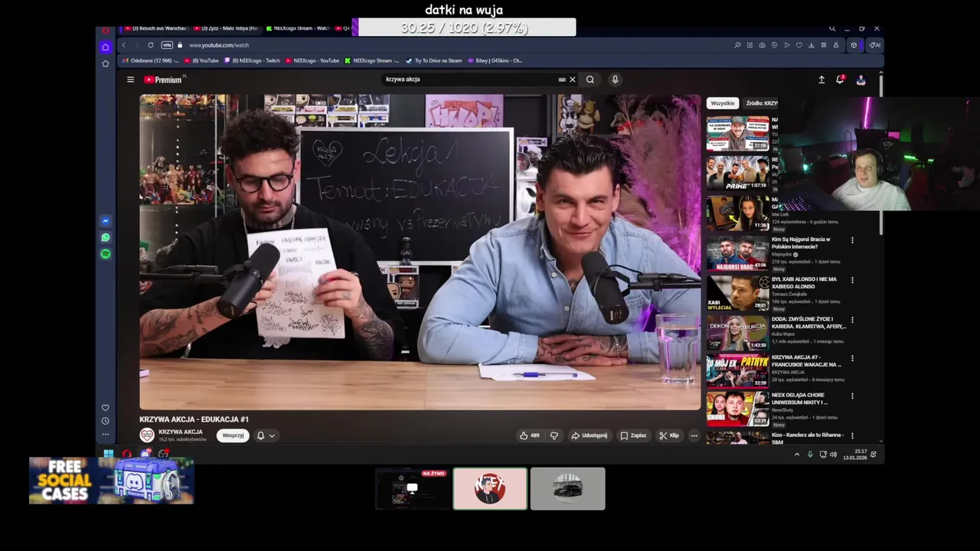Open Spotify in the browser sidebar
Screen dimensions: 980x551
click(x=106, y=254)
